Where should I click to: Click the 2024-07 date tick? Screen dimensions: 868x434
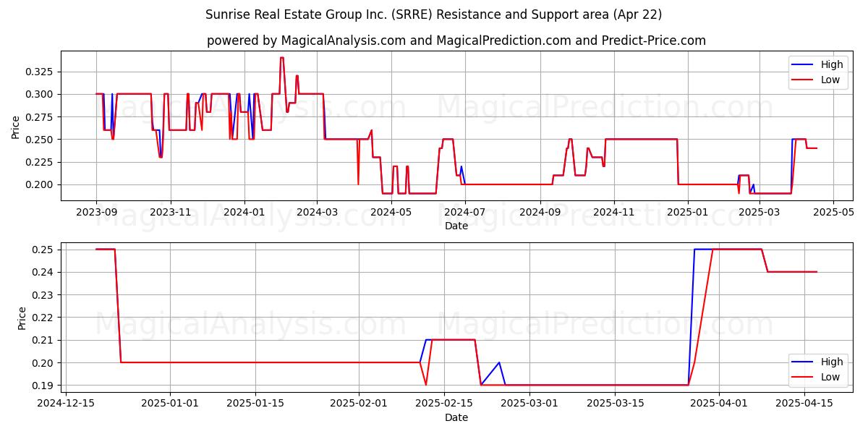464,213
